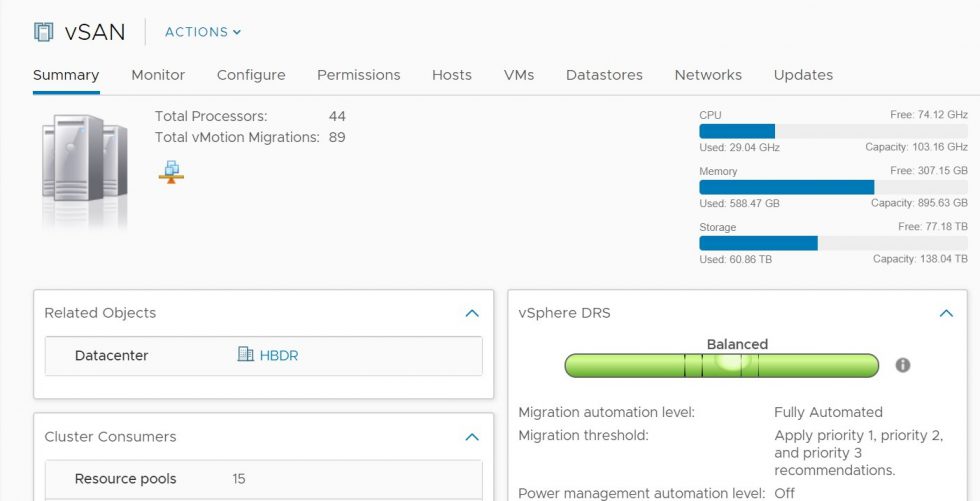Click 'Capacity: 103.16 GHz' value

916,147
